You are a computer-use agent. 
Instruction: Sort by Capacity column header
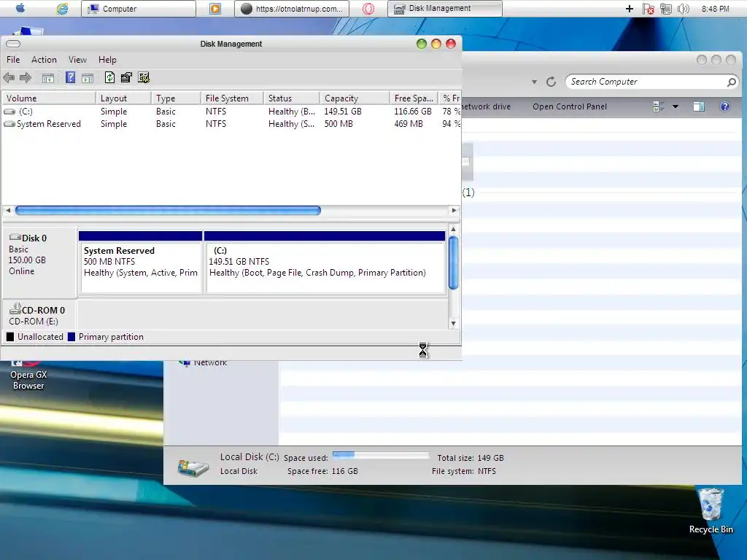pyautogui.click(x=355, y=98)
